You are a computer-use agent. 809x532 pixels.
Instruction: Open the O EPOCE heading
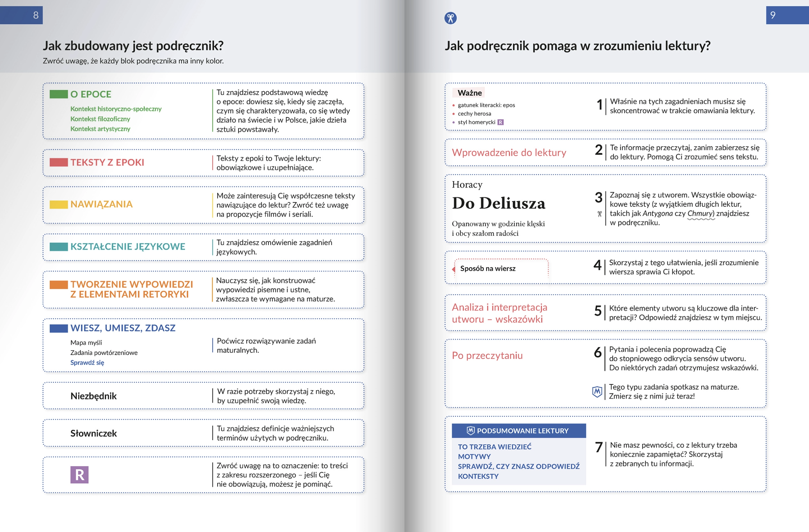coord(91,94)
